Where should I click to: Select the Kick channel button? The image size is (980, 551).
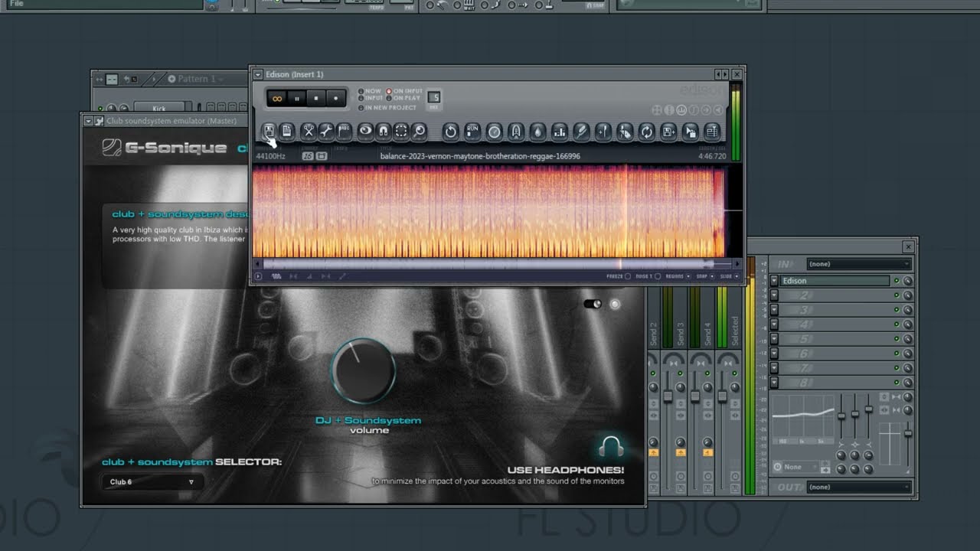coord(160,109)
